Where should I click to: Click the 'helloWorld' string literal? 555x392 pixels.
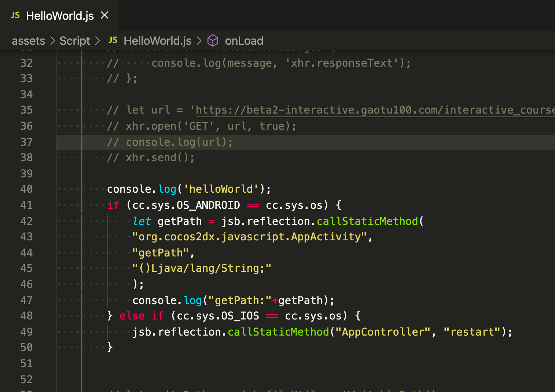tap(221, 189)
